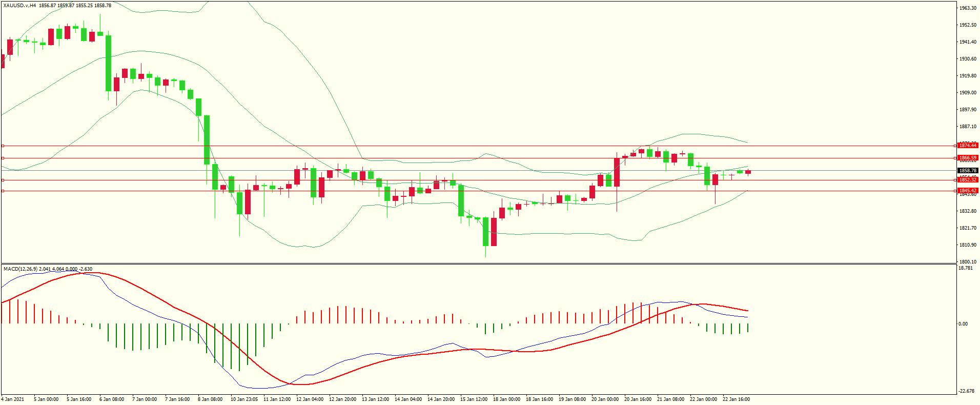The image size is (980, 405).
Task: Click the 11 Jan 12:00 time label
Action: [277, 399]
